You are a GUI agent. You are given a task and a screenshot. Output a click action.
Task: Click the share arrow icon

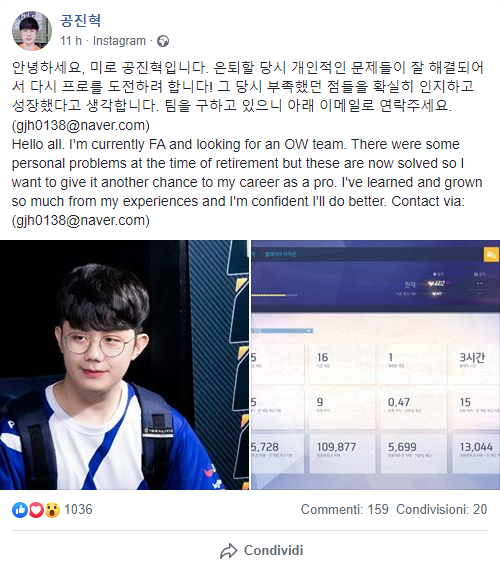229,551
